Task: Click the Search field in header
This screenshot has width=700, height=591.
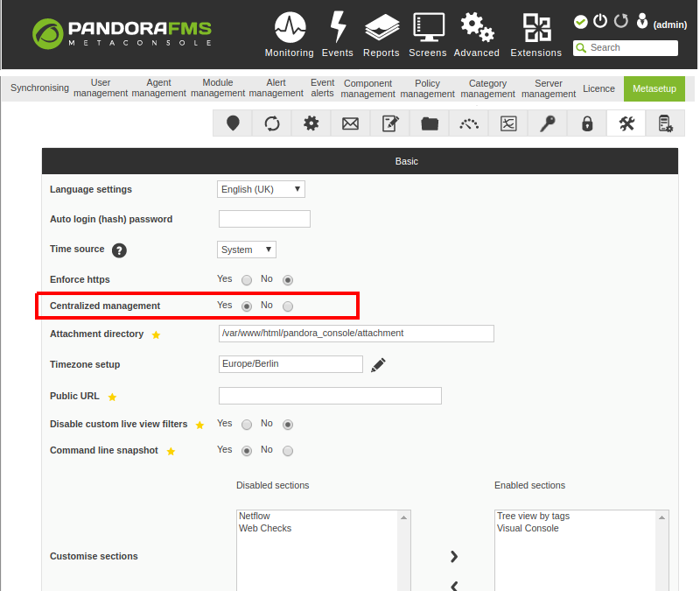Action: pyautogui.click(x=626, y=48)
